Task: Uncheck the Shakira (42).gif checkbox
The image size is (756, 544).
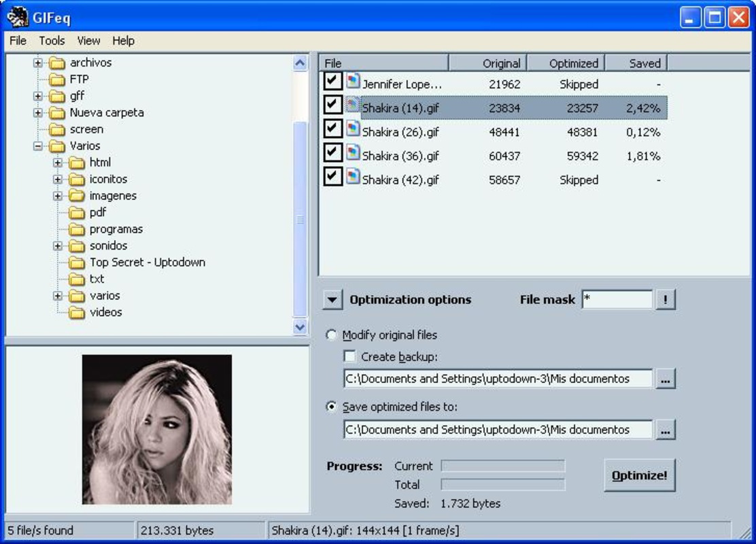Action: click(332, 176)
